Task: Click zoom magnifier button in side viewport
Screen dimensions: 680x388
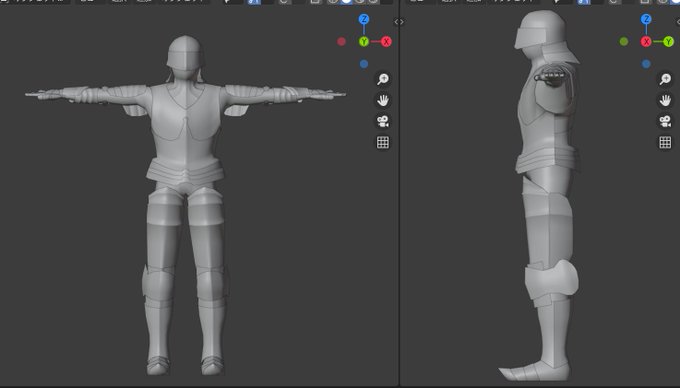Action: point(665,79)
